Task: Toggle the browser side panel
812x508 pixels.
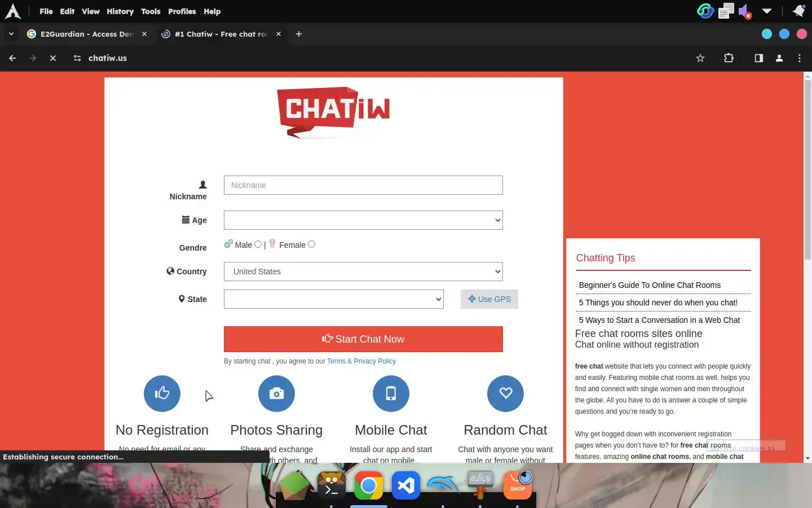Action: 758,58
